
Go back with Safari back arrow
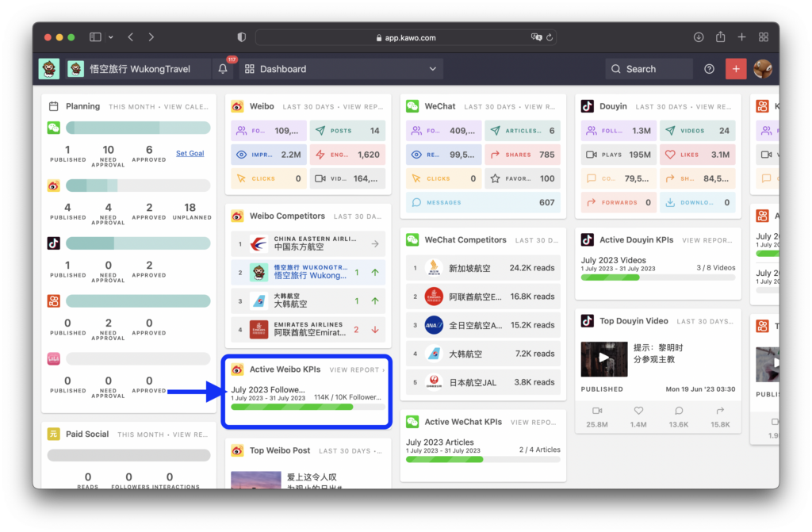click(x=131, y=37)
